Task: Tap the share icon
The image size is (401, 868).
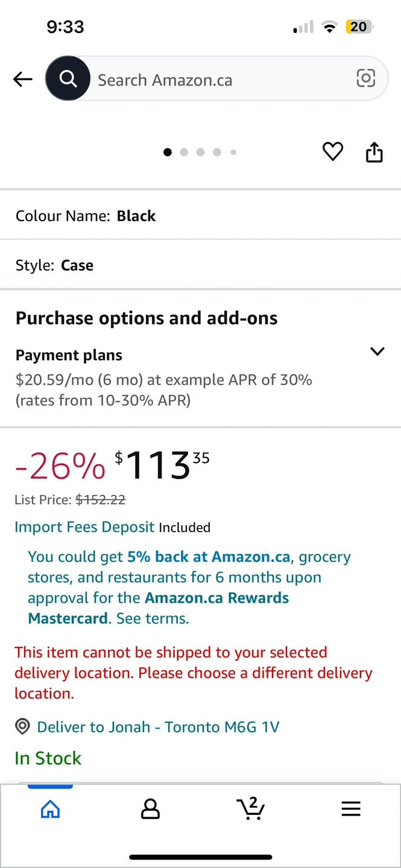Action: pos(374,152)
